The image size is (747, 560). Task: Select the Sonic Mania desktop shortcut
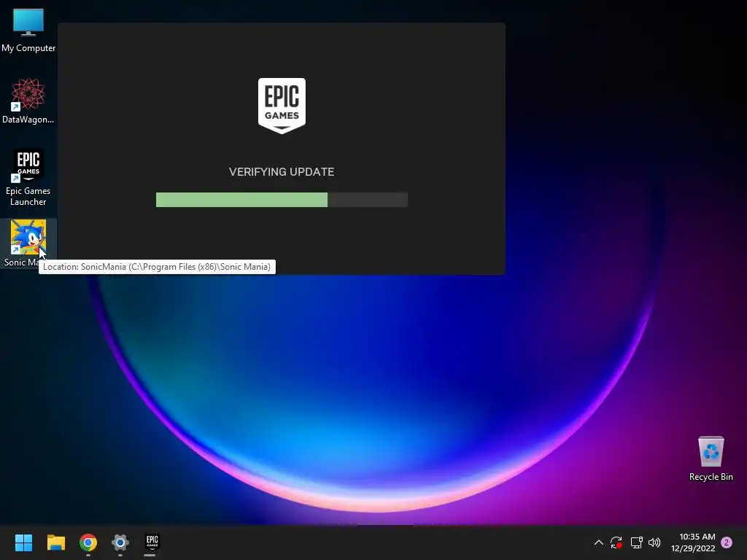(x=28, y=244)
